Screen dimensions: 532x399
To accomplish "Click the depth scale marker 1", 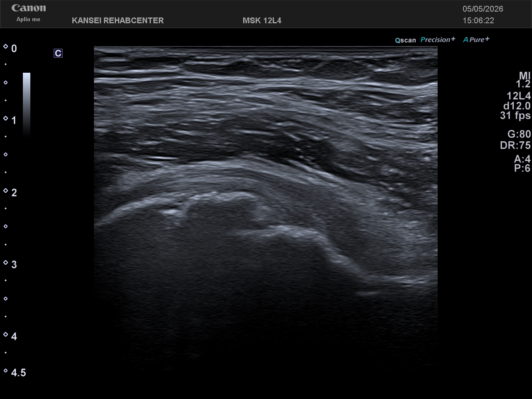I will 14,121.
